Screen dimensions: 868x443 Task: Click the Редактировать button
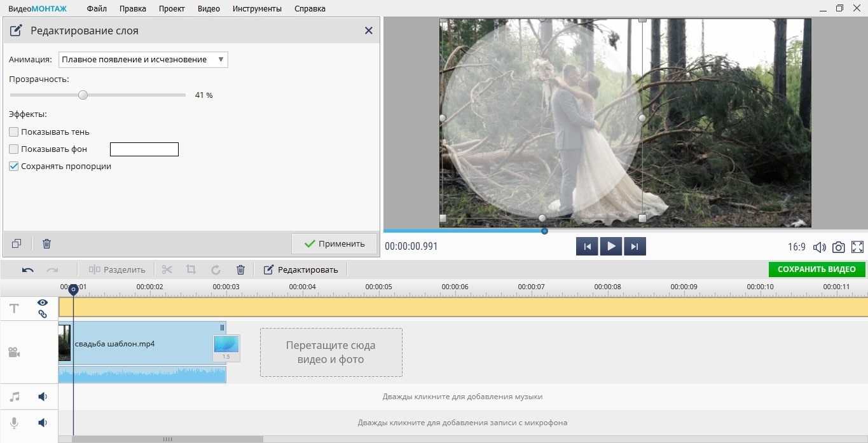pos(300,269)
